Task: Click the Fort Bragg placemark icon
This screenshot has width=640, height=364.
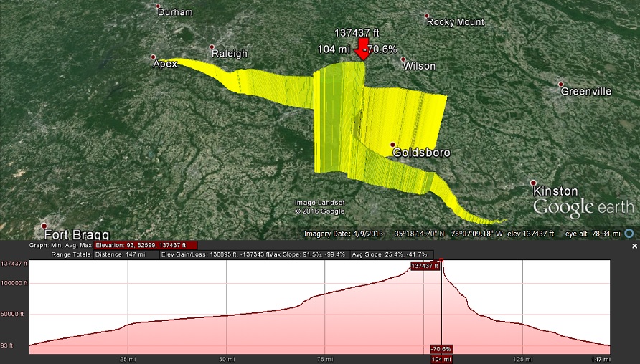Action: (44, 225)
